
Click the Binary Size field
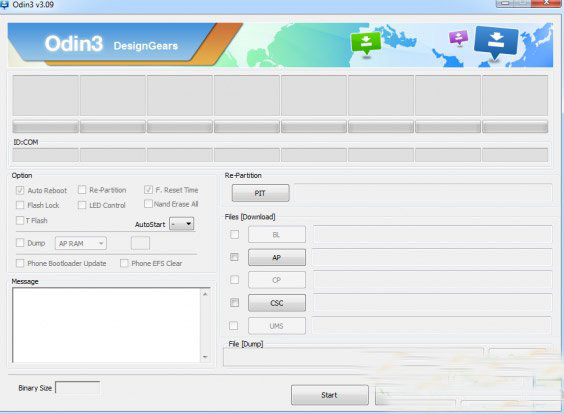coord(78,388)
